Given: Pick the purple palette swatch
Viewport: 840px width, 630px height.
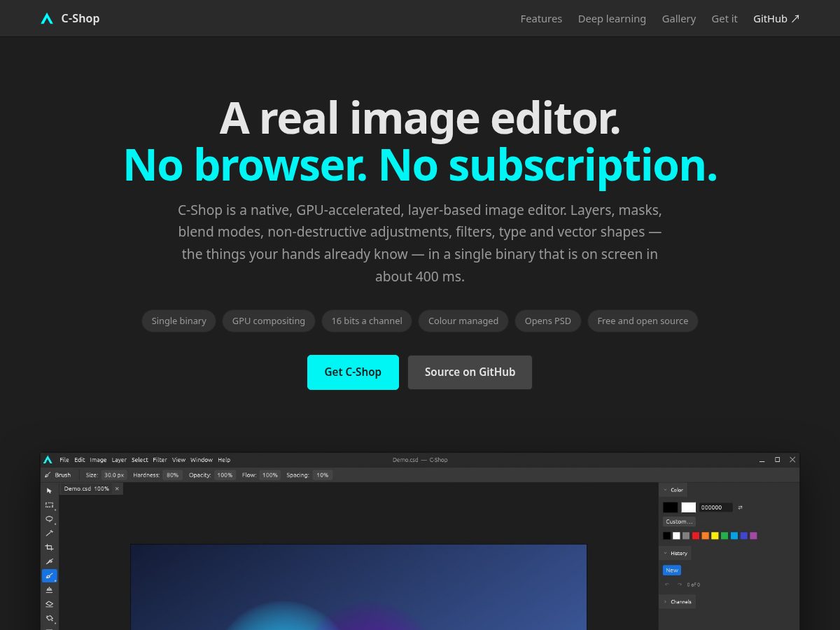Looking at the screenshot, I should [x=753, y=535].
